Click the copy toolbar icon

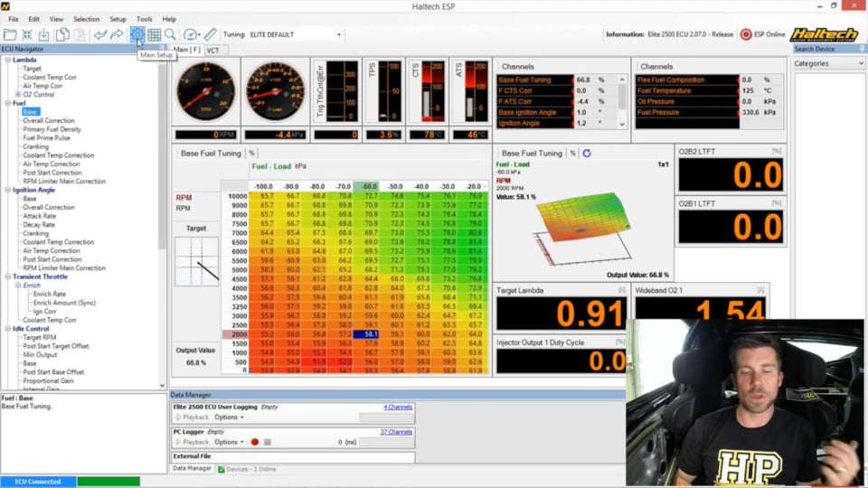point(62,35)
